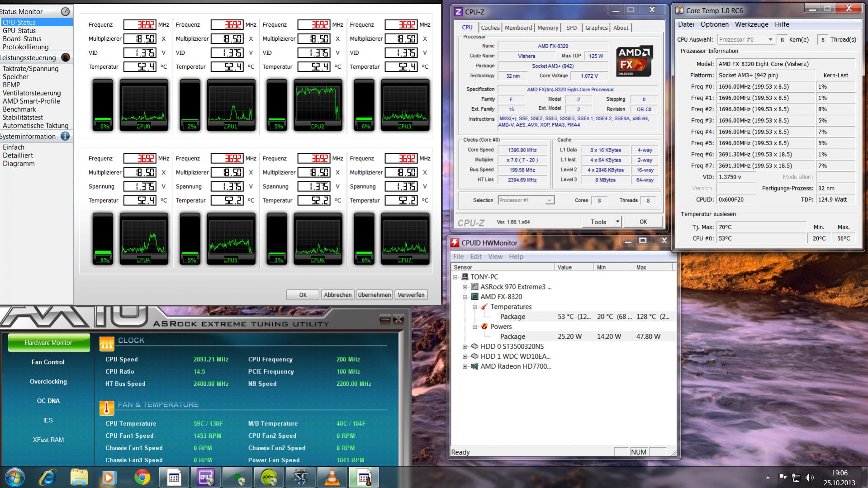Open the Graphics tab in CPU-Z
The image size is (868, 488).
(x=596, y=28)
